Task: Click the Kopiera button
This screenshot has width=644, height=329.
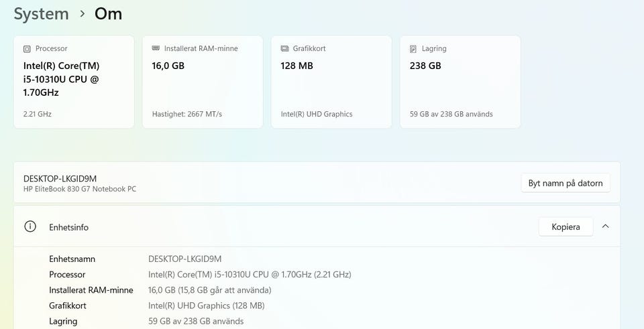Action: point(566,227)
